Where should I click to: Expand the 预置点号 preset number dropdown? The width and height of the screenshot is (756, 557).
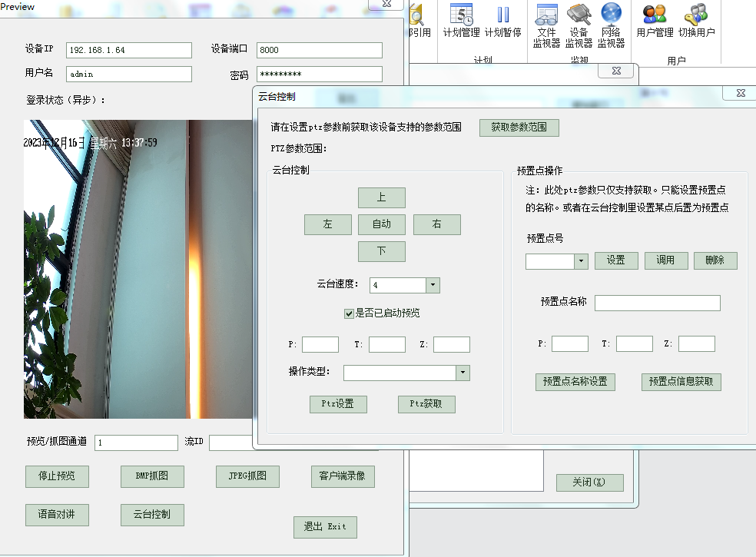(x=581, y=261)
